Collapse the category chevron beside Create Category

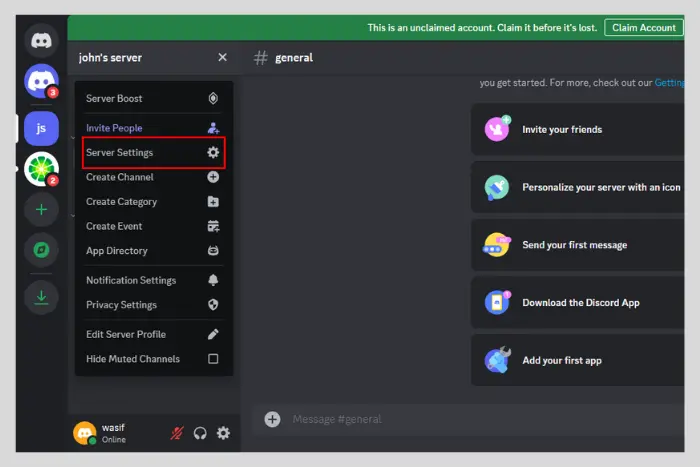click(73, 216)
